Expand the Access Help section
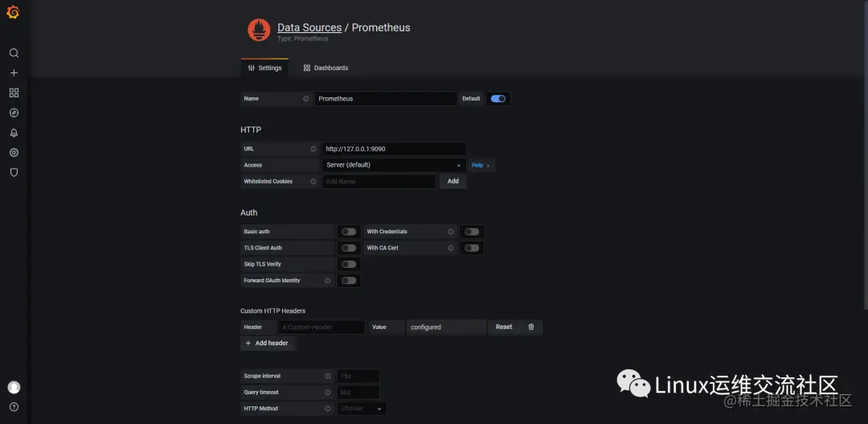 (481, 165)
